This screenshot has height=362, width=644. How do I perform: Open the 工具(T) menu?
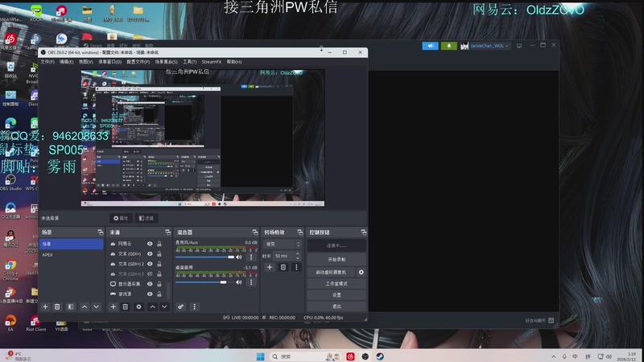(190, 62)
